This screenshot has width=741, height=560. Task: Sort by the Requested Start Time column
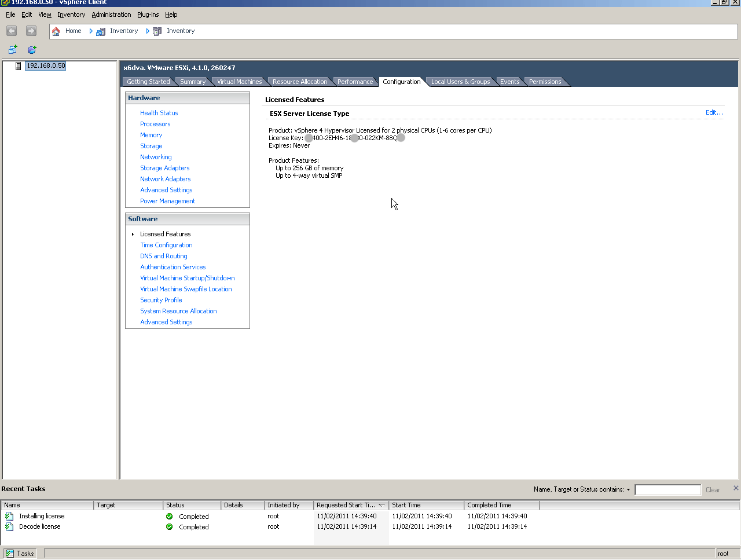click(351, 505)
